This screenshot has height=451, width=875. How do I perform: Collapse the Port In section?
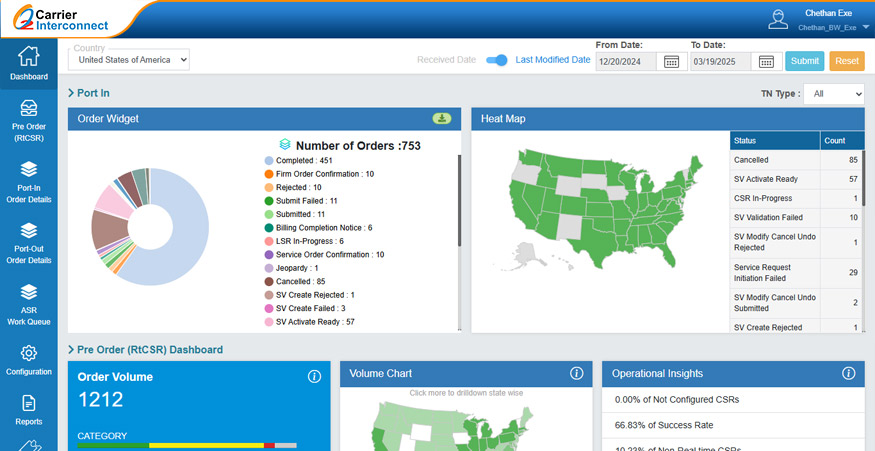click(x=71, y=93)
